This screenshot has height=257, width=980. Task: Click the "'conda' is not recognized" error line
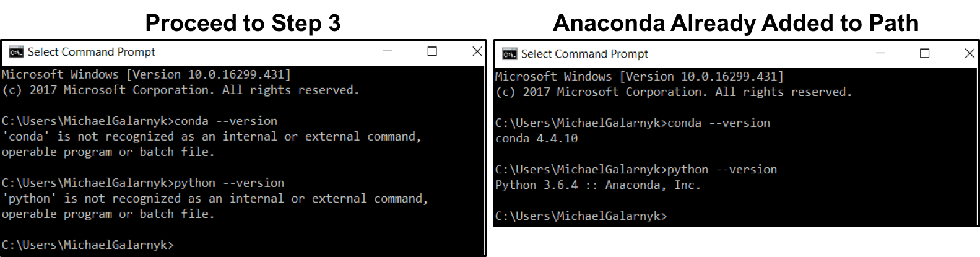pyautogui.click(x=211, y=137)
